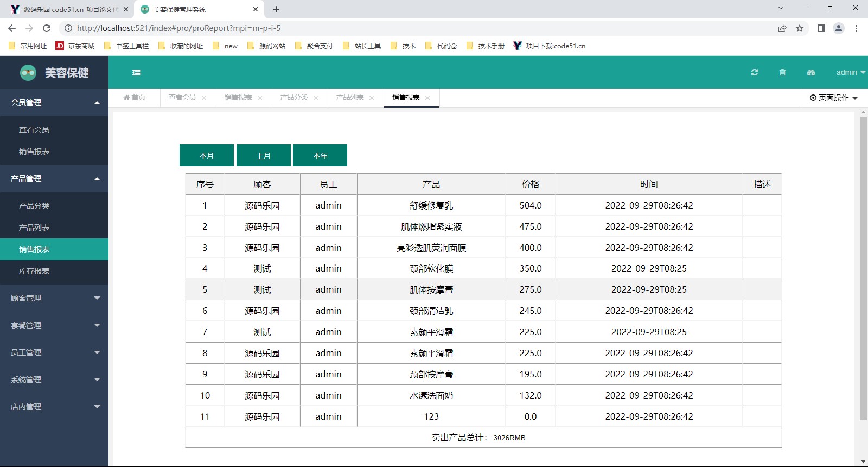Switch to the 查看会员 tab
Viewport: 868px width, 467px height.
click(182, 97)
